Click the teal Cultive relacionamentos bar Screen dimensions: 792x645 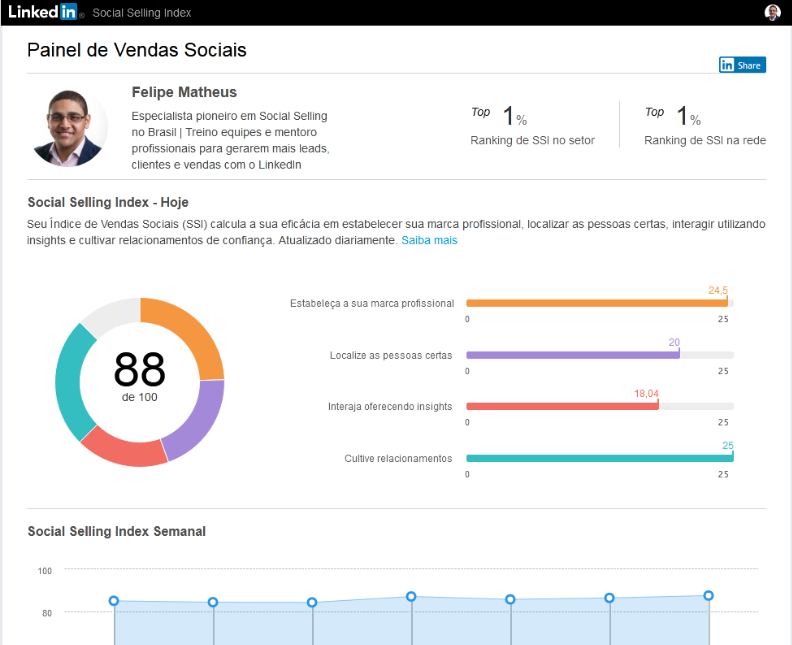coord(600,458)
